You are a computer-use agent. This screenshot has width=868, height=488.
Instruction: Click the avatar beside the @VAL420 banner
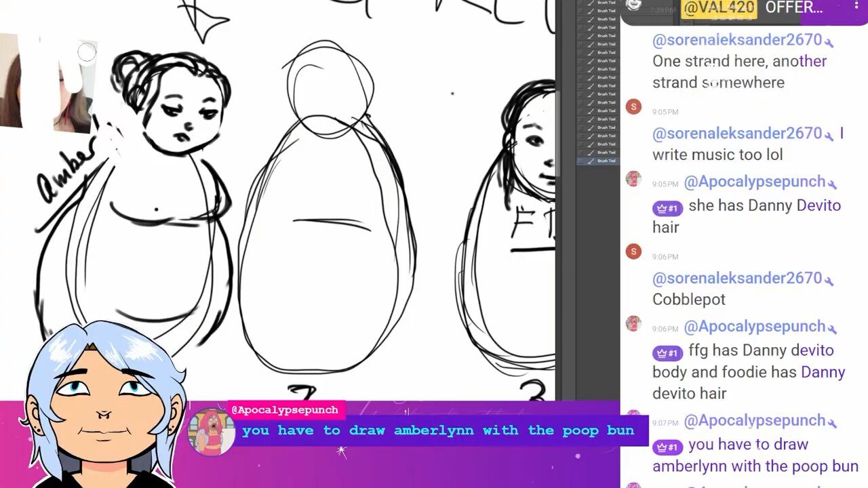pyautogui.click(x=634, y=5)
